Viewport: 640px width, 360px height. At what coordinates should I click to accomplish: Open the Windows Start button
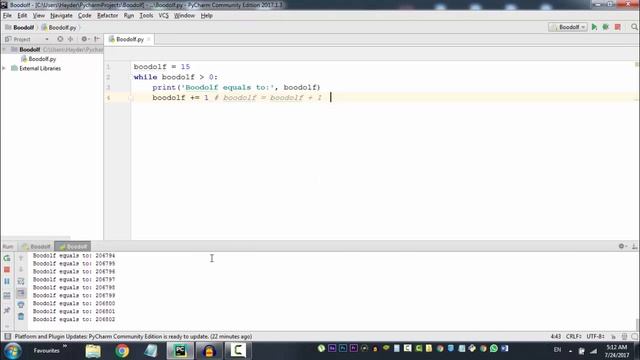coord(13,351)
